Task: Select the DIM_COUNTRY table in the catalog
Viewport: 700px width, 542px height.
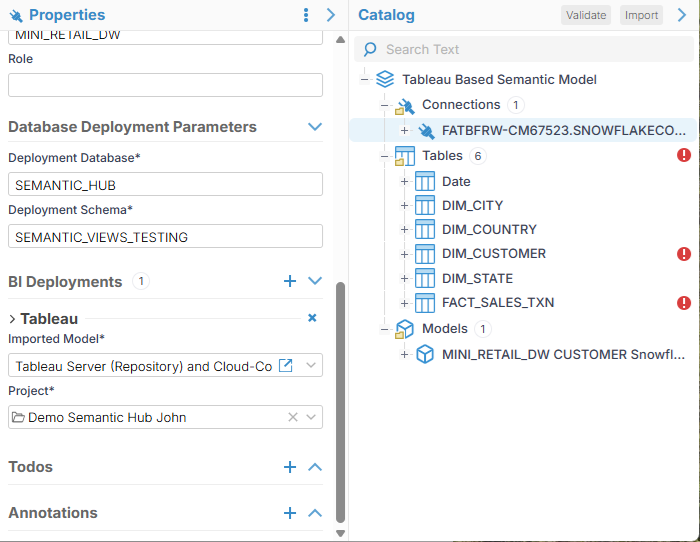Action: pyautogui.click(x=489, y=230)
